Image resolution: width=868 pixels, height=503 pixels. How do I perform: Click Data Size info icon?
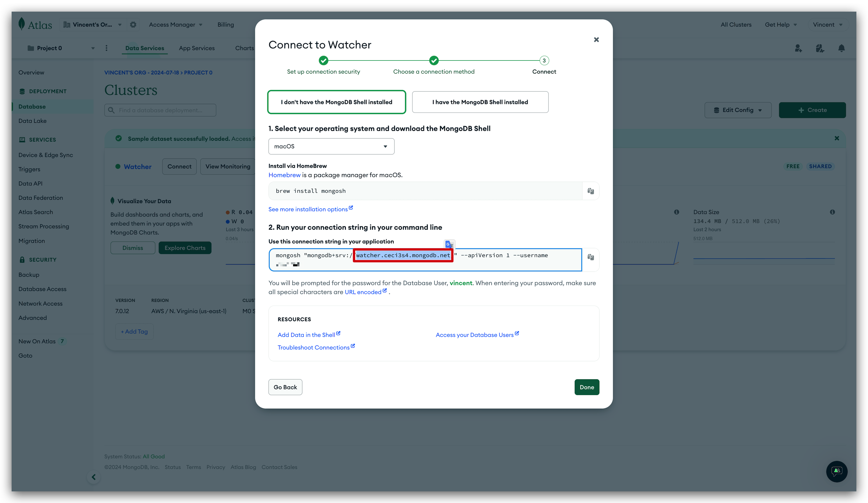(x=832, y=212)
